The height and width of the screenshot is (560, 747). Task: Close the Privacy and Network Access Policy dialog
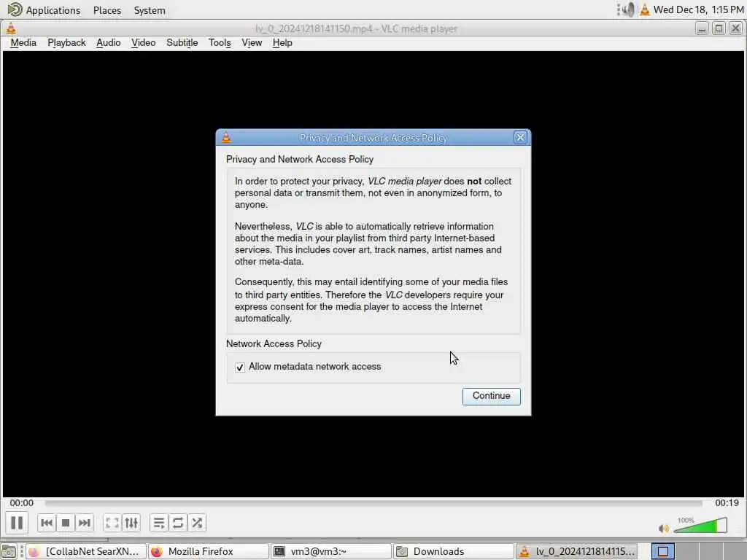point(520,138)
